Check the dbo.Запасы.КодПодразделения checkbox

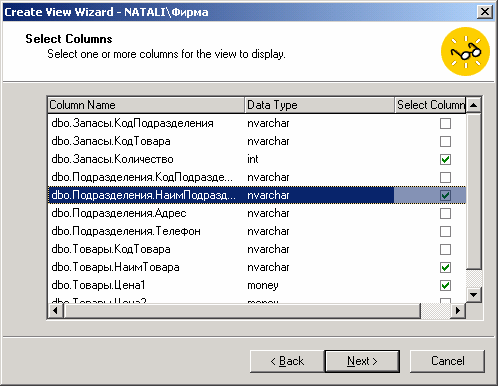(x=445, y=123)
